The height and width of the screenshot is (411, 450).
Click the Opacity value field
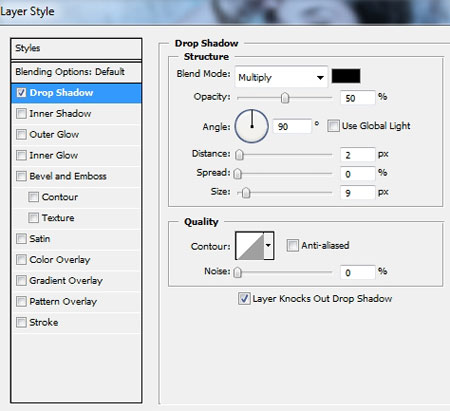pyautogui.click(x=358, y=98)
